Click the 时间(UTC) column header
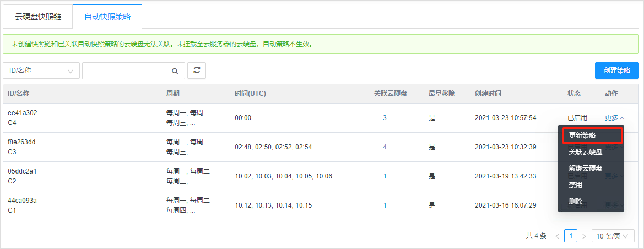Viewport: 644px width, 249px height. click(x=251, y=93)
